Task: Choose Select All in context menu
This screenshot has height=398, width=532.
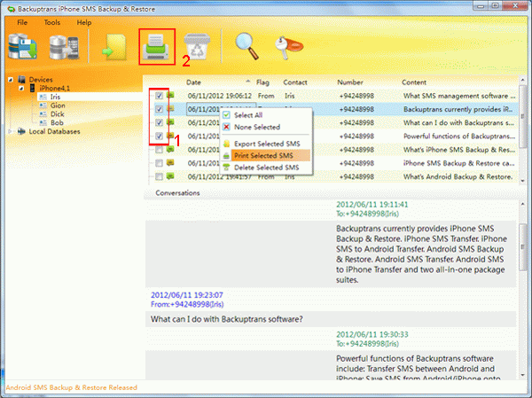Action: (266, 115)
